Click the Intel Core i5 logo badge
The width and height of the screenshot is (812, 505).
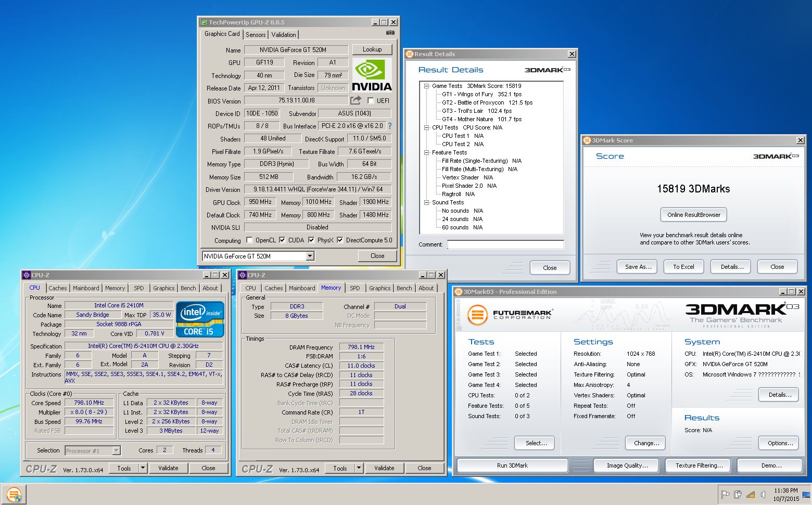(x=200, y=319)
